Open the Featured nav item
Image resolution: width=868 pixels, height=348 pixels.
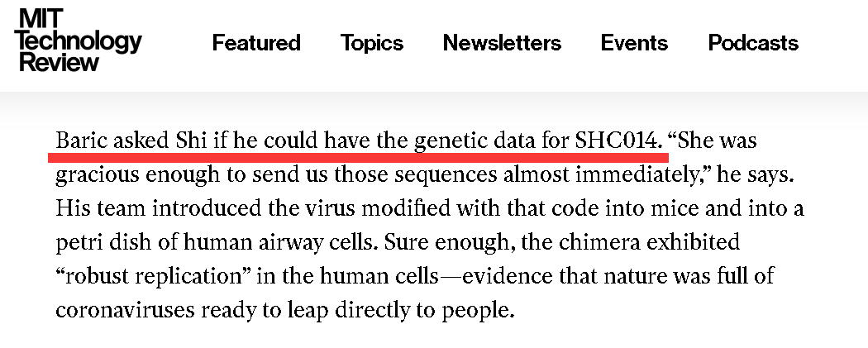point(256,43)
